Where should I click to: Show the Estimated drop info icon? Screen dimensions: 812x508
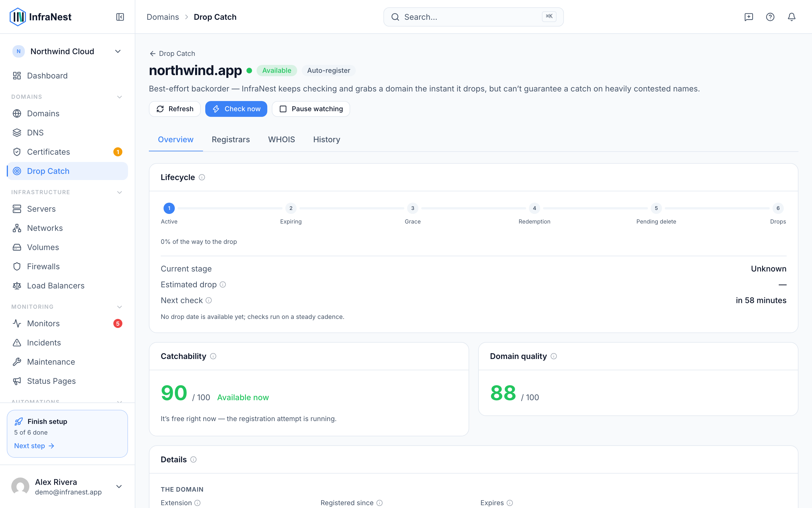pyautogui.click(x=223, y=284)
